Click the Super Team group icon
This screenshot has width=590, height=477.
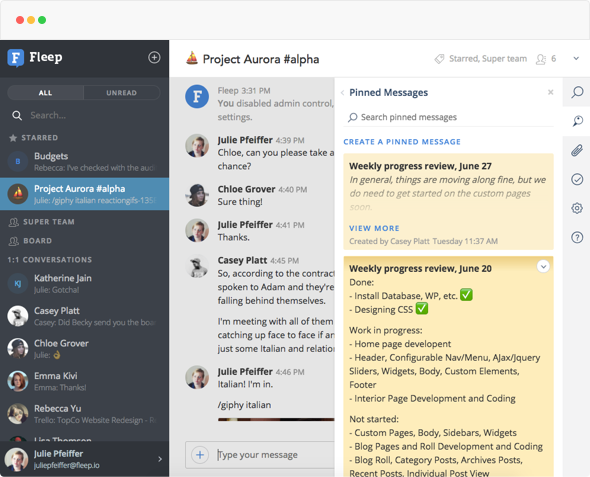[x=14, y=222]
